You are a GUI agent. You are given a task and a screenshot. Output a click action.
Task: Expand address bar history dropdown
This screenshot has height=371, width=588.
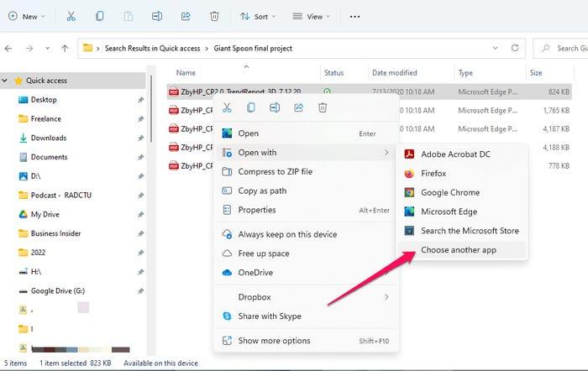(495, 48)
